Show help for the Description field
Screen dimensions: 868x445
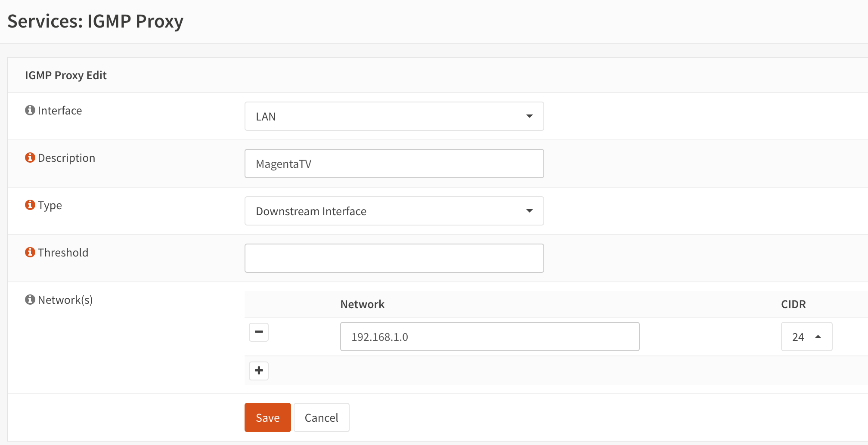click(30, 158)
